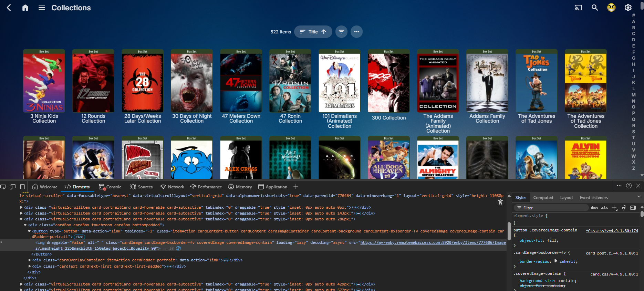Expand the cardOverlayContainer div node
Image resolution: width=644 pixels, height=291 pixels.
(x=30, y=260)
